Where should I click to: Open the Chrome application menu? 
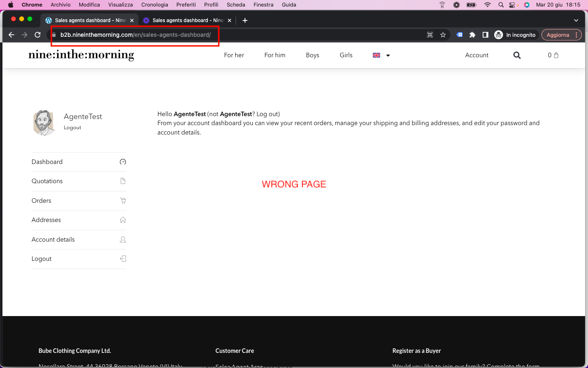[x=32, y=5]
